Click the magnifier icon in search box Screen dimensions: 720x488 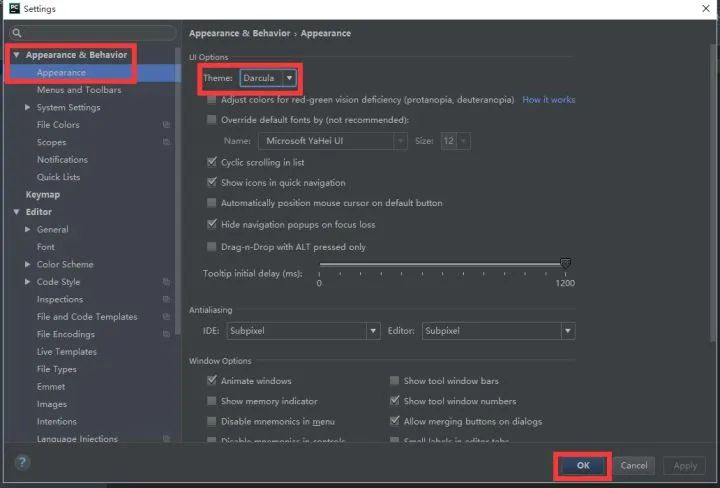(x=17, y=33)
